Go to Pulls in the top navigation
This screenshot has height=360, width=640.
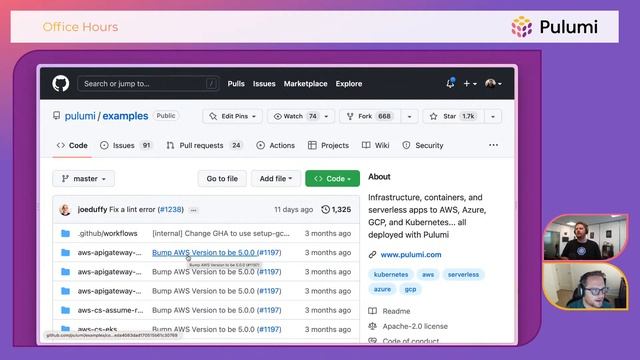point(236,84)
